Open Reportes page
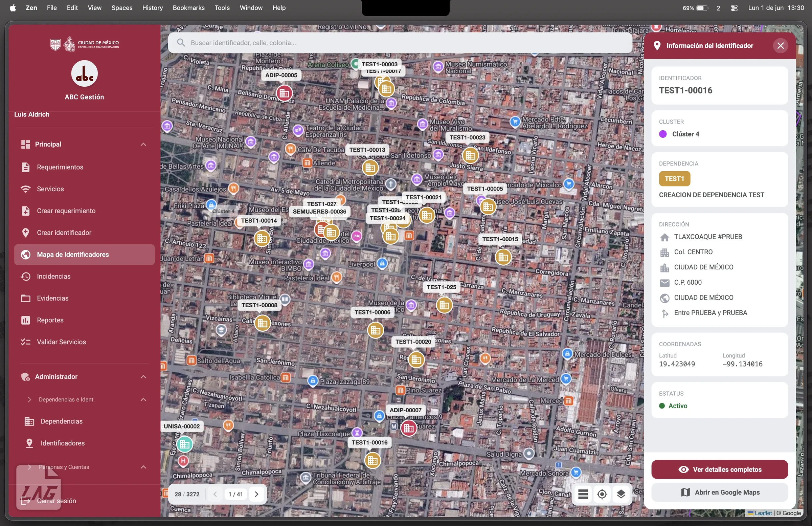 pos(84,320)
